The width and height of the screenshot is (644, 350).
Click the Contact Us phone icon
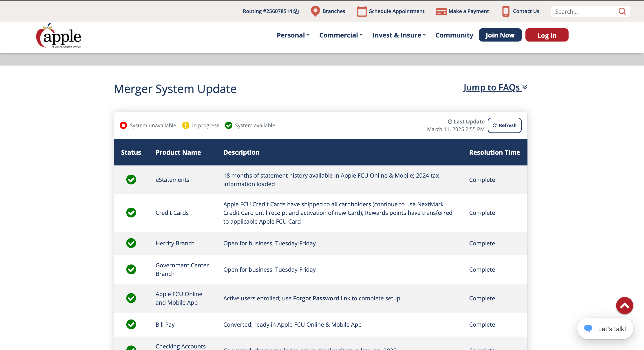506,11
